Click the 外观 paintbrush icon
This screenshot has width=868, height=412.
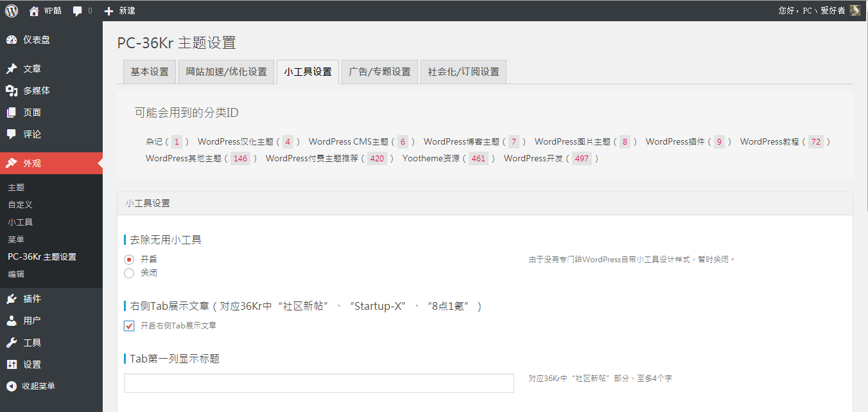coord(12,163)
